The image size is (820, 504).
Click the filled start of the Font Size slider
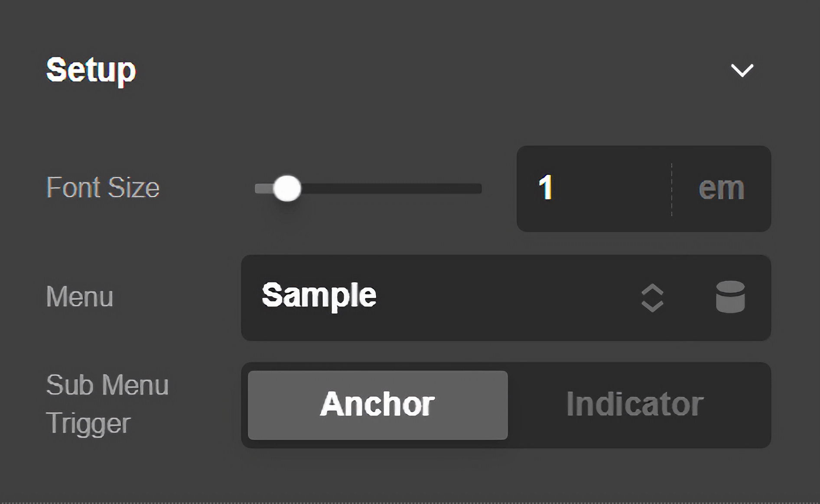(263, 188)
